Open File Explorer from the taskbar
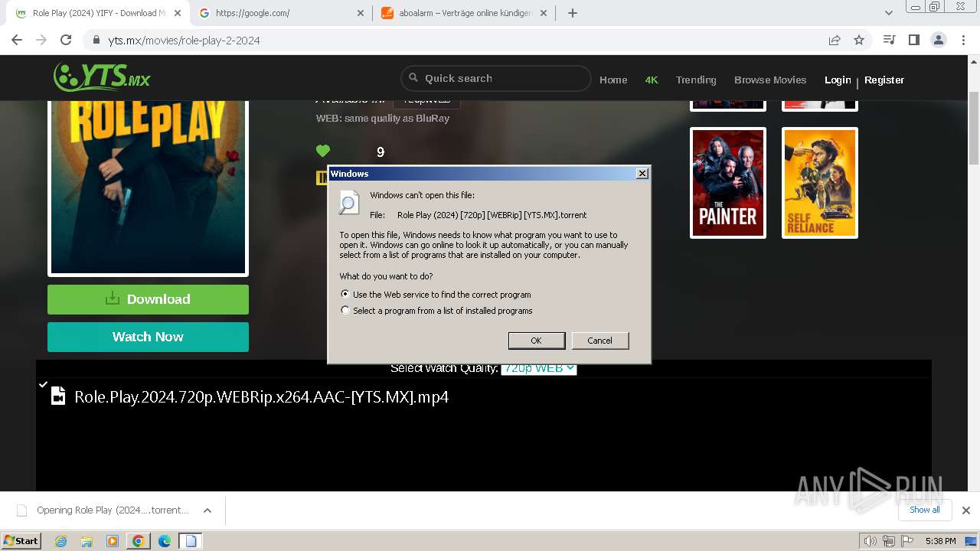980x551 pixels. tap(87, 541)
